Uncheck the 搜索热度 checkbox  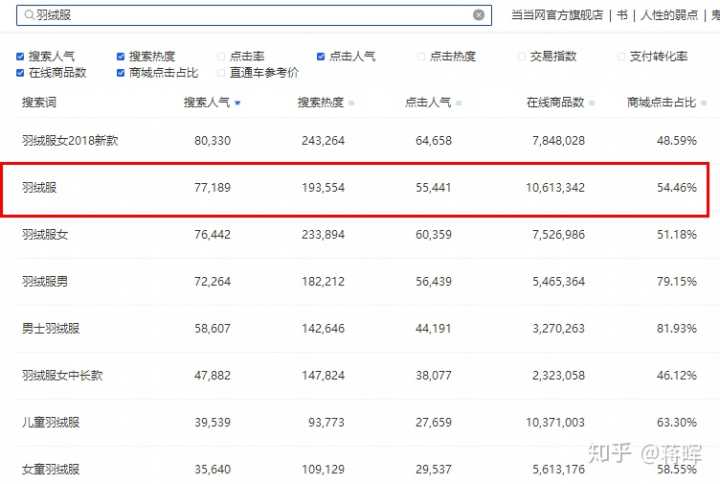point(121,56)
